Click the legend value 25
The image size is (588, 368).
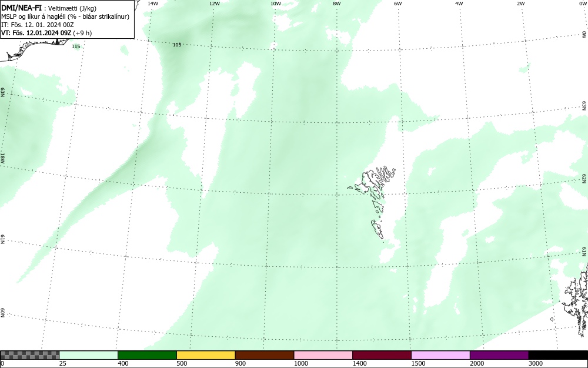pyautogui.click(x=63, y=363)
